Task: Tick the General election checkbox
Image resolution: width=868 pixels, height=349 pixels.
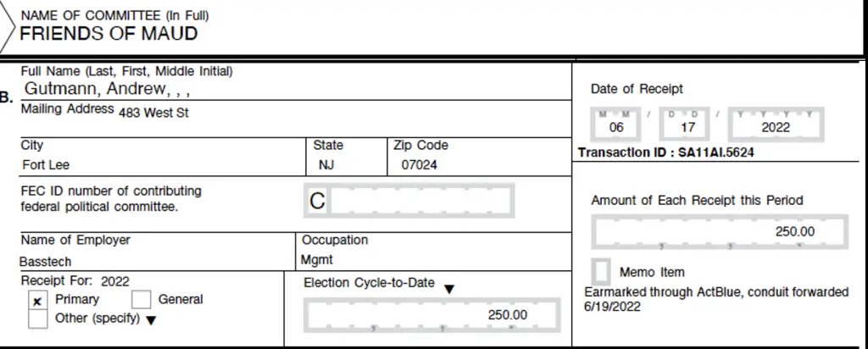Action: click(142, 299)
